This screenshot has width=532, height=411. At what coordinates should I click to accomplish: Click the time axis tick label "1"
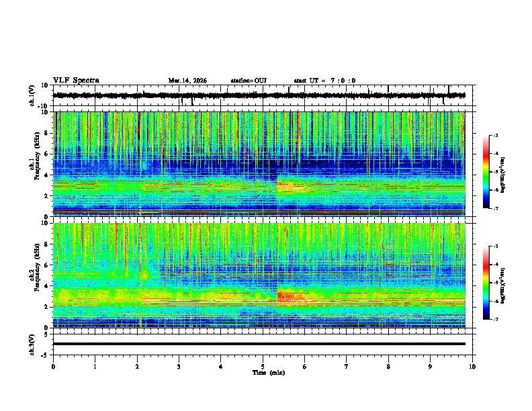95,367
